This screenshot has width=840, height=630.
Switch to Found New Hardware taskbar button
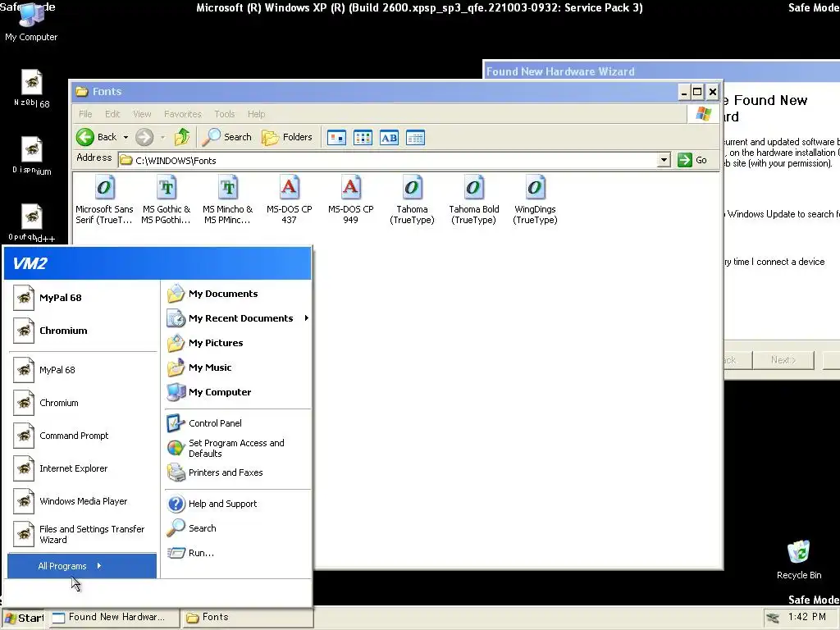click(x=113, y=617)
